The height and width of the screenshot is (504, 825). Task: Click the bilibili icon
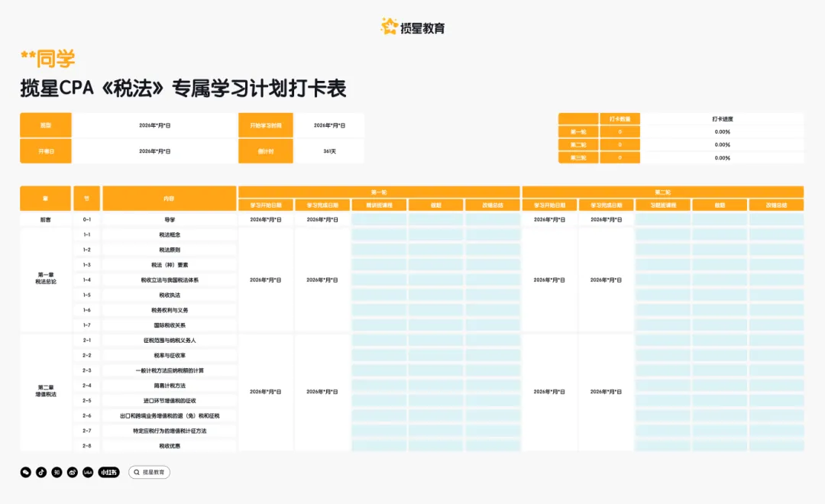pyautogui.click(x=88, y=473)
